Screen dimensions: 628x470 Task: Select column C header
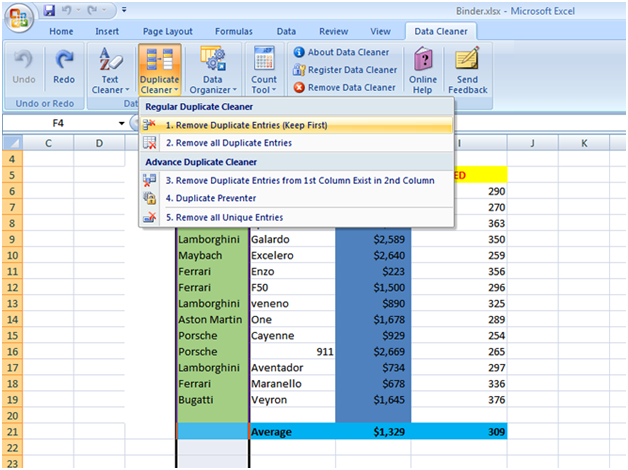(x=48, y=143)
